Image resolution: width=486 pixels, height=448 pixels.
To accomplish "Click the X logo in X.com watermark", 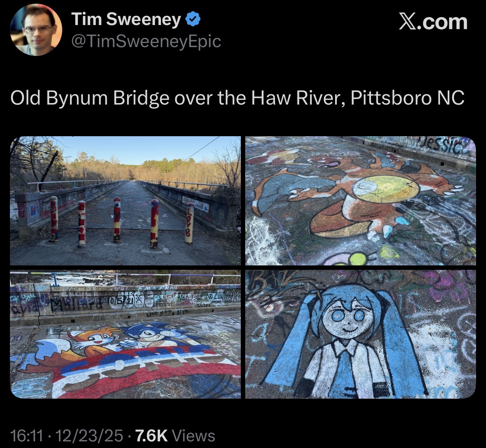I will (409, 22).
